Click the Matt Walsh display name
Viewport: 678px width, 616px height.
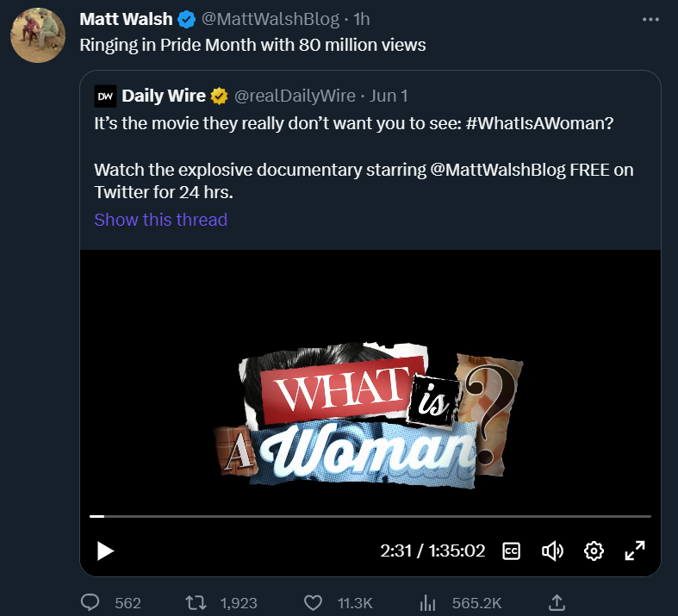126,20
